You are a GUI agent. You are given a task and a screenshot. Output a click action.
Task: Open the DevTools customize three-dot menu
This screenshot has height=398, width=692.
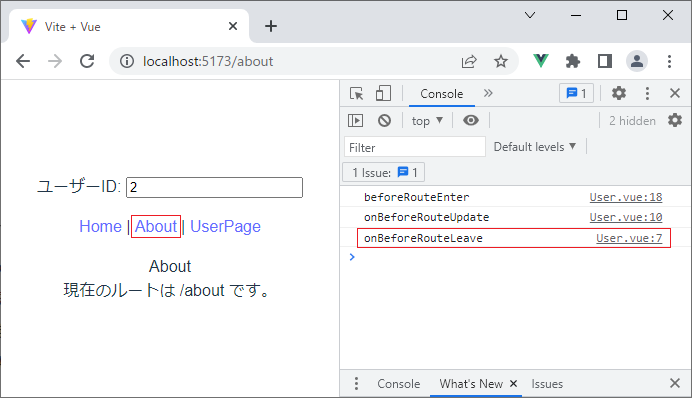(647, 93)
